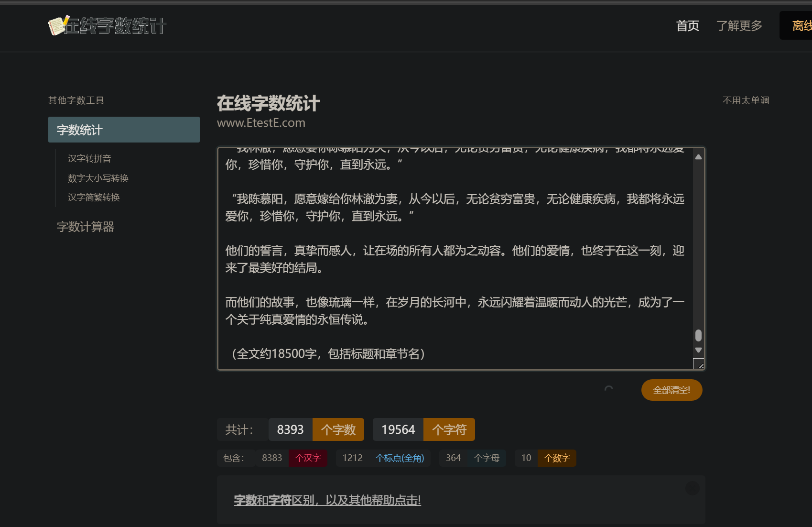
Task: Click the dark round button in help panel
Action: coord(692,488)
